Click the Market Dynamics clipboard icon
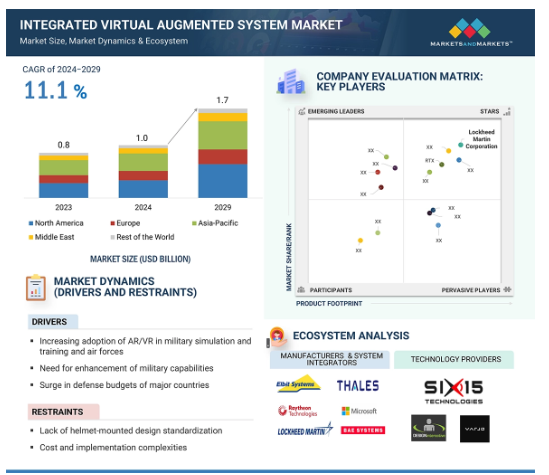 click(36, 288)
